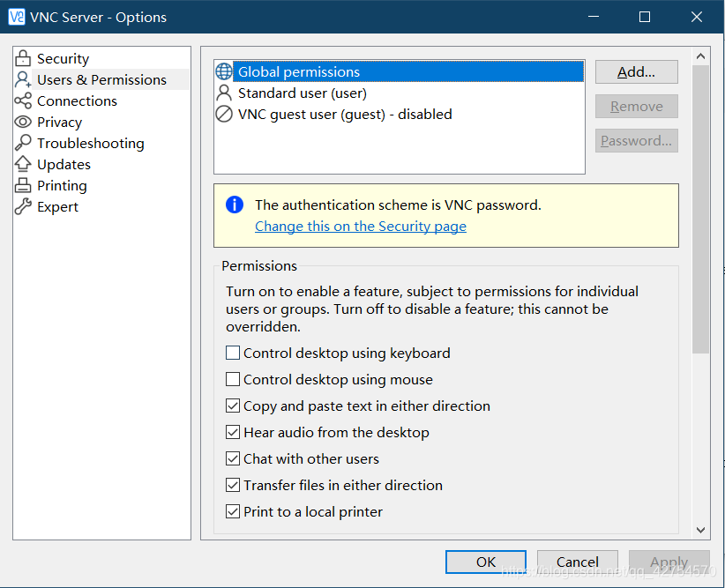The height and width of the screenshot is (588, 725).
Task: Click the globe icon beside Global permissions
Action: (x=224, y=71)
